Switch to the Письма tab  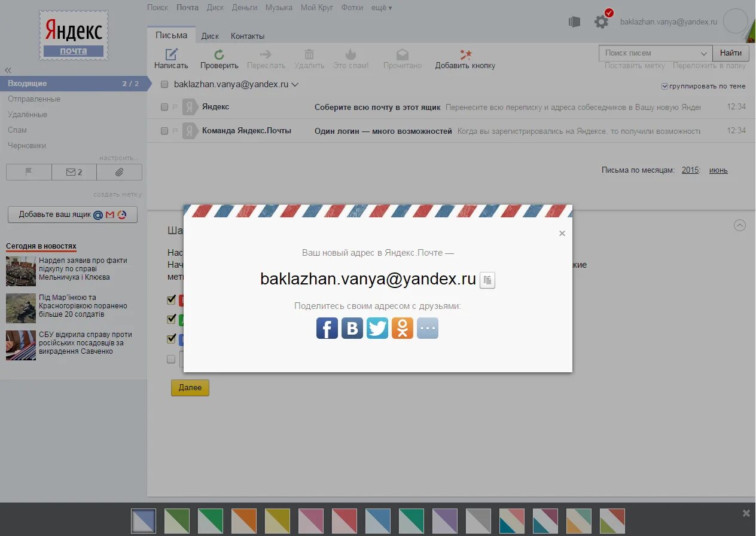[171, 35]
